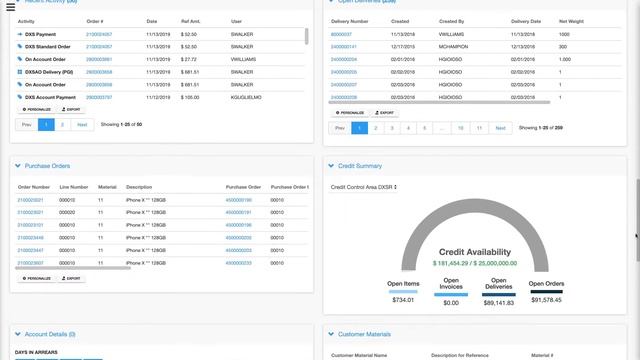The width and height of the screenshot is (640, 360).
Task: Open the Credit Control Area dropdown
Action: [x=364, y=187]
